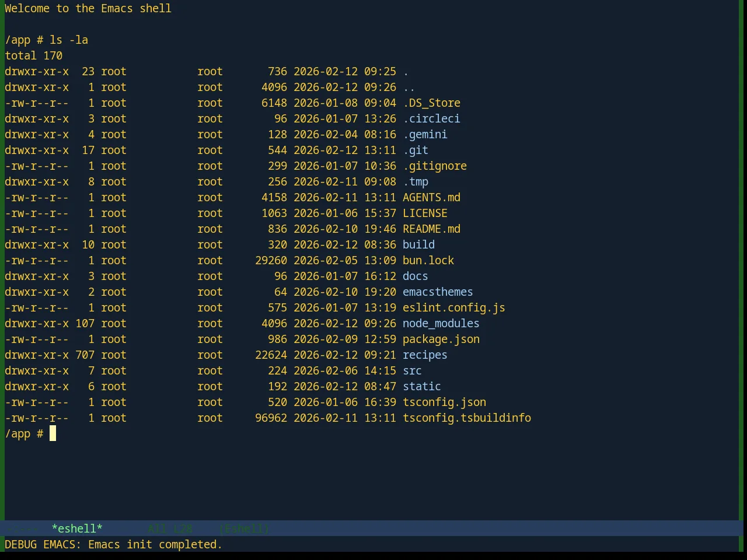Screen dimensions: 747x560
Task: Place cursor at the bottom /app # prompt
Action: pyautogui.click(x=53, y=433)
